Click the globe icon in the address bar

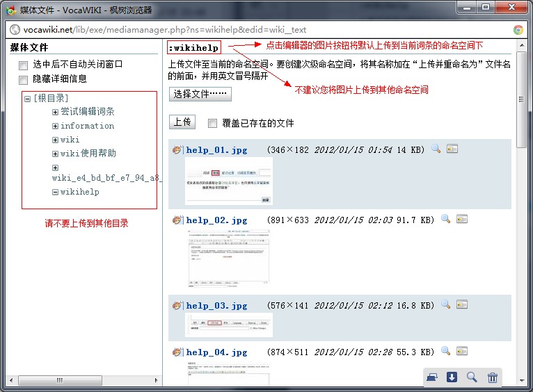pos(15,30)
